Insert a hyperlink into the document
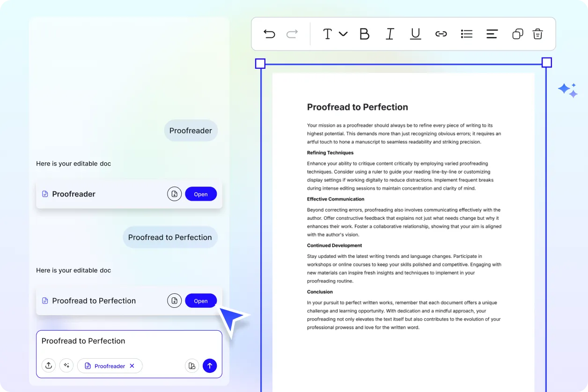Viewport: 588px width, 392px height. coord(441,34)
